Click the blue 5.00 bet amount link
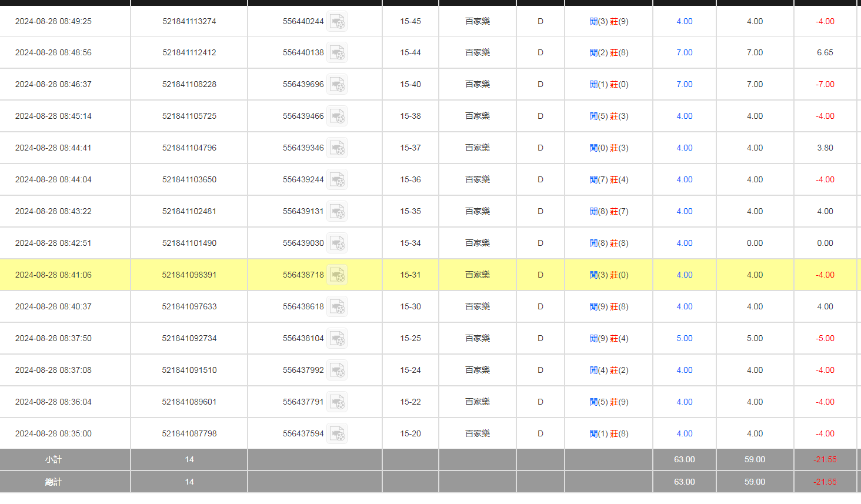 point(684,338)
